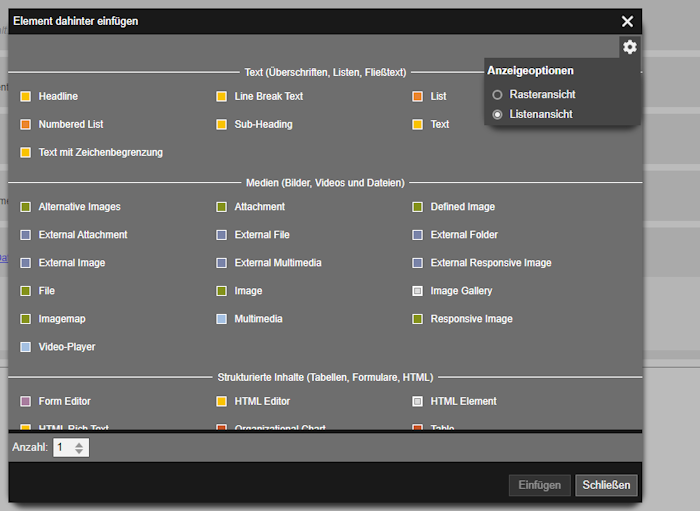Choose the External File label

click(x=262, y=235)
